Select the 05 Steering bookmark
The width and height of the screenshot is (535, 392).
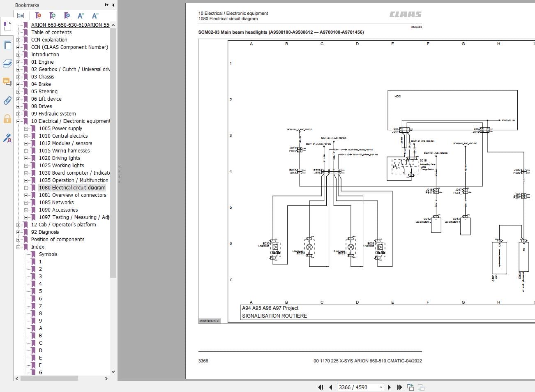click(44, 92)
